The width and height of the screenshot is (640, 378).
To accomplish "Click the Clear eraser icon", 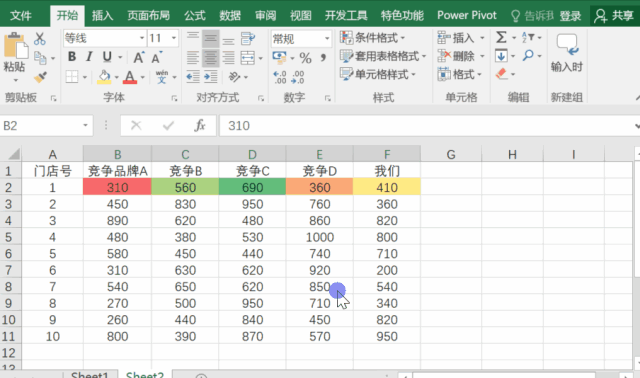I will coord(501,74).
